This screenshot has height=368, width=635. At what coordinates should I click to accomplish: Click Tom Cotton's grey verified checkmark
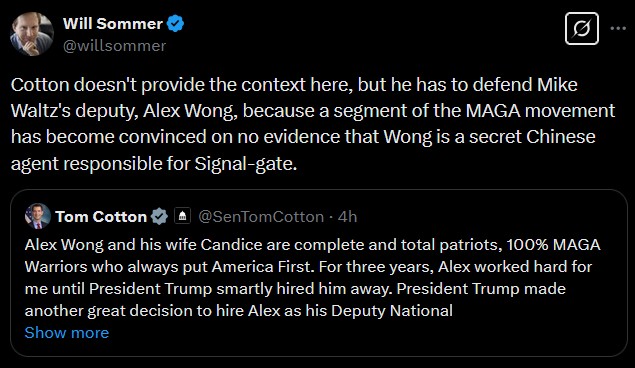[x=159, y=217]
